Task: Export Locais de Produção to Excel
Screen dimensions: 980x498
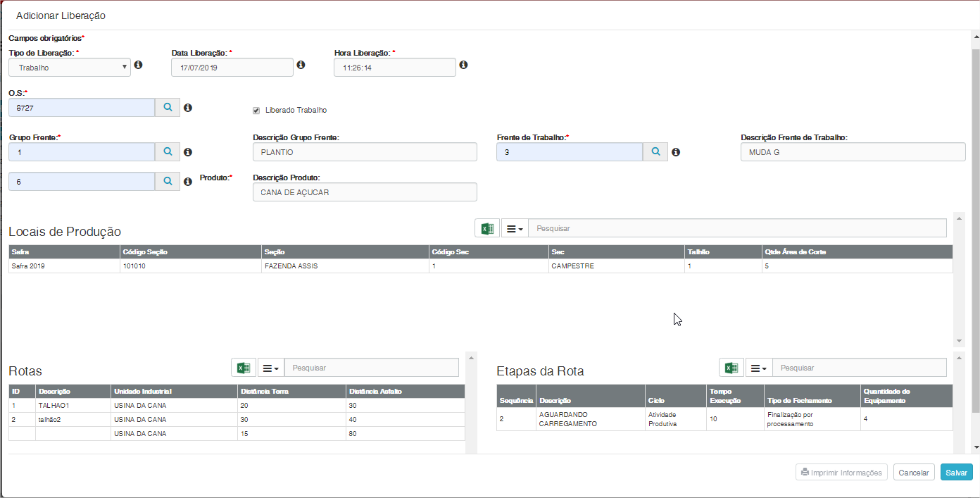Action: pos(486,228)
